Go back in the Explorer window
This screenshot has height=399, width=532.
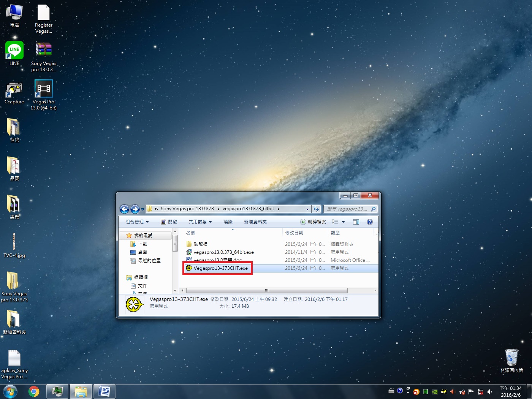[x=124, y=209]
